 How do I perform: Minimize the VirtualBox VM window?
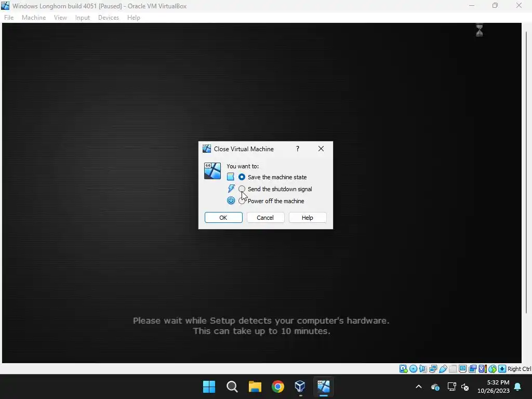click(x=472, y=5)
